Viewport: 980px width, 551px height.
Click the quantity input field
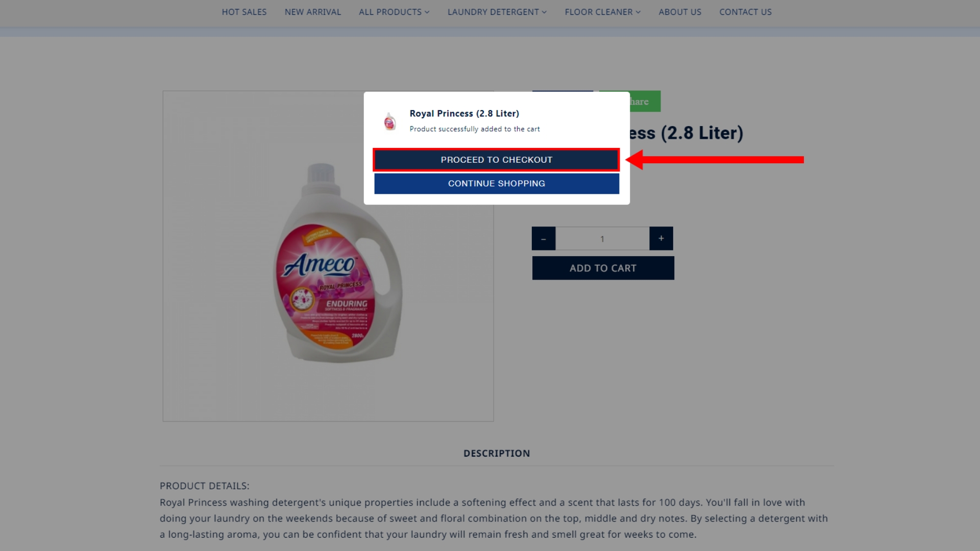(x=602, y=238)
